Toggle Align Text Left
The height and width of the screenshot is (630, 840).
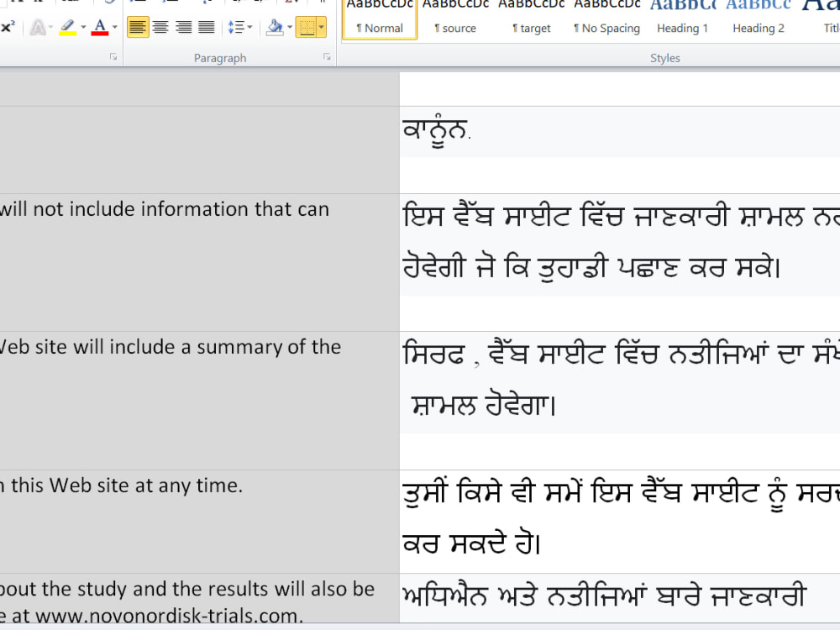138,27
